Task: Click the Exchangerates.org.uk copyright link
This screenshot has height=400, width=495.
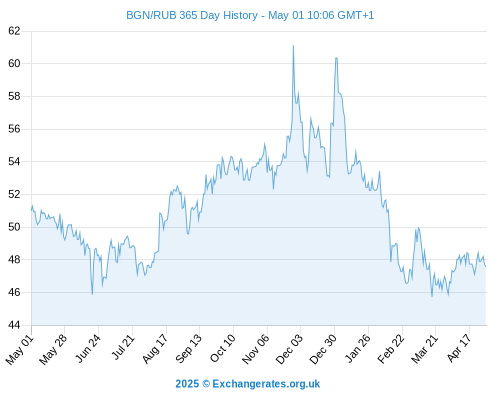Action: (x=247, y=384)
